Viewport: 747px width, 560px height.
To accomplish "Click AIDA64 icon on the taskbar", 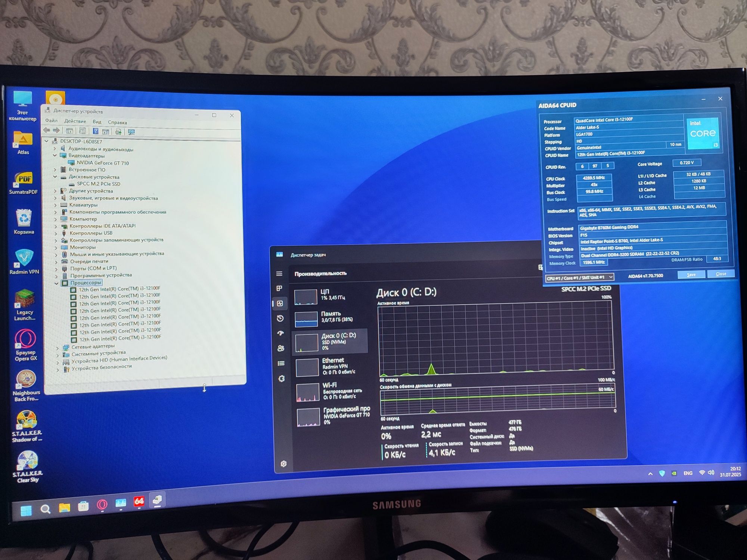I will click(x=139, y=502).
